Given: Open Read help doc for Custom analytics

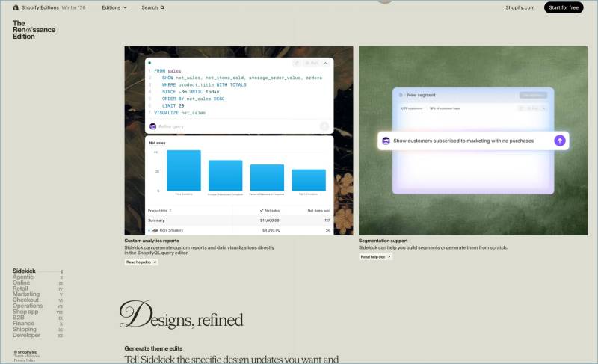Looking at the screenshot, I should 142,262.
